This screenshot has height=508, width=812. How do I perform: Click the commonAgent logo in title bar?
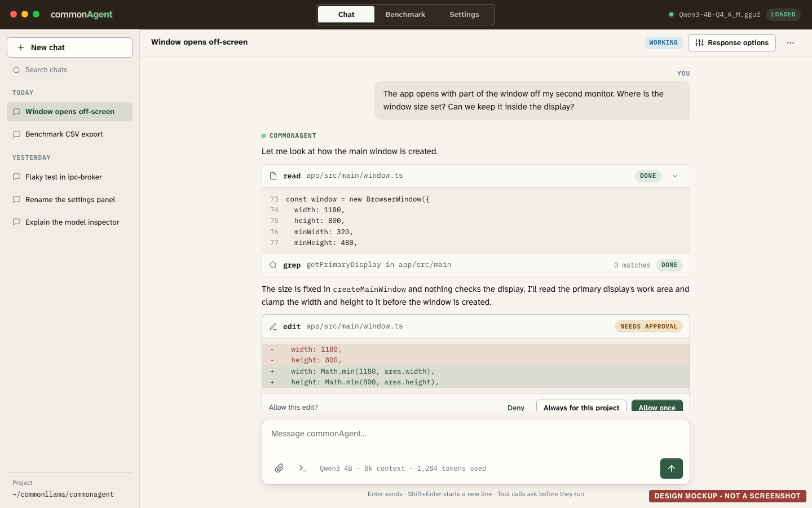click(x=82, y=15)
